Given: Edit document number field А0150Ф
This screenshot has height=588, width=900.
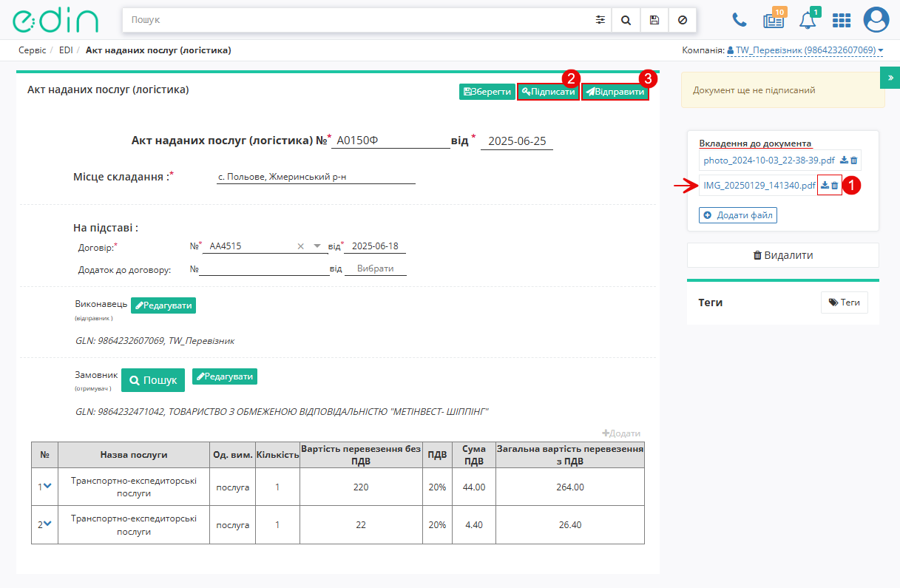Looking at the screenshot, I should (390, 141).
